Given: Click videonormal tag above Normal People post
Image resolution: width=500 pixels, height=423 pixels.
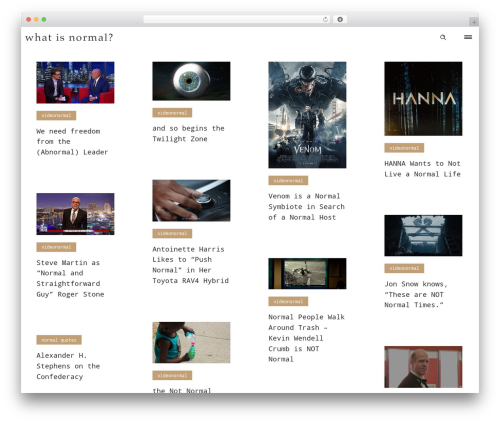Looking at the screenshot, I should pos(288,301).
